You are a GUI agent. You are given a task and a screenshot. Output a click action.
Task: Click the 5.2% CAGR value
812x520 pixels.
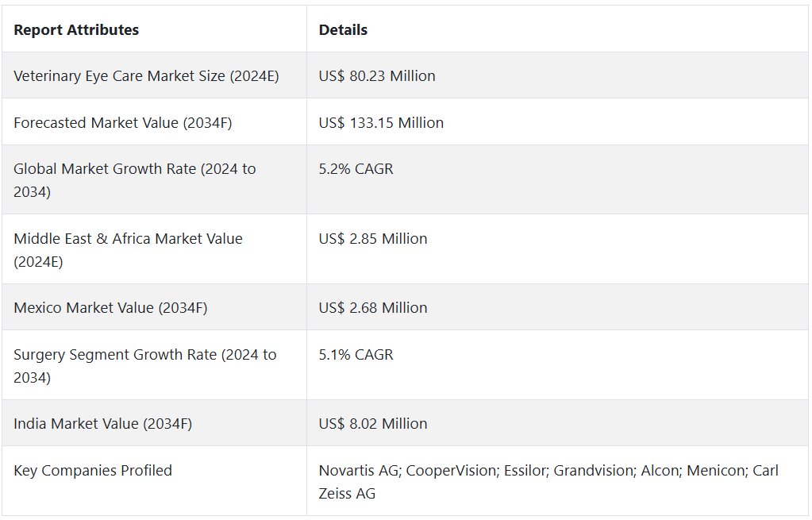tap(356, 169)
